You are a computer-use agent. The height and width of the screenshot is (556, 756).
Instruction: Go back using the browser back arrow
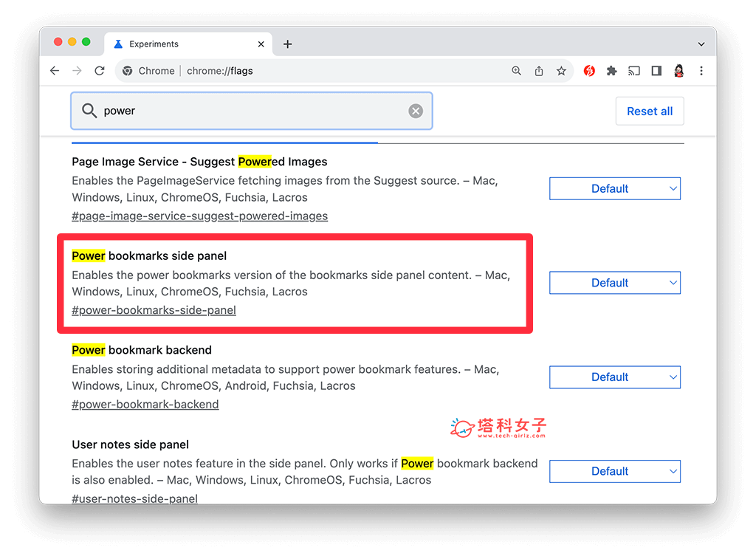(55, 71)
